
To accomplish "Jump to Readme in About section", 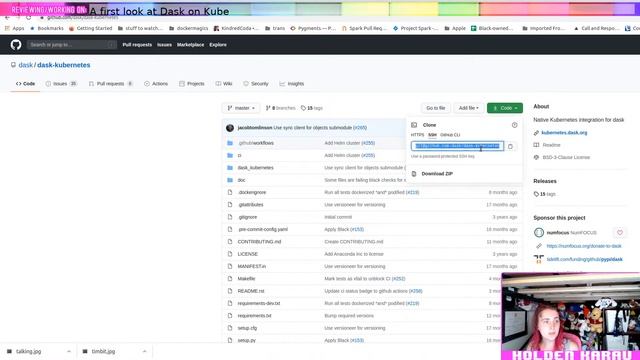I will [551, 145].
